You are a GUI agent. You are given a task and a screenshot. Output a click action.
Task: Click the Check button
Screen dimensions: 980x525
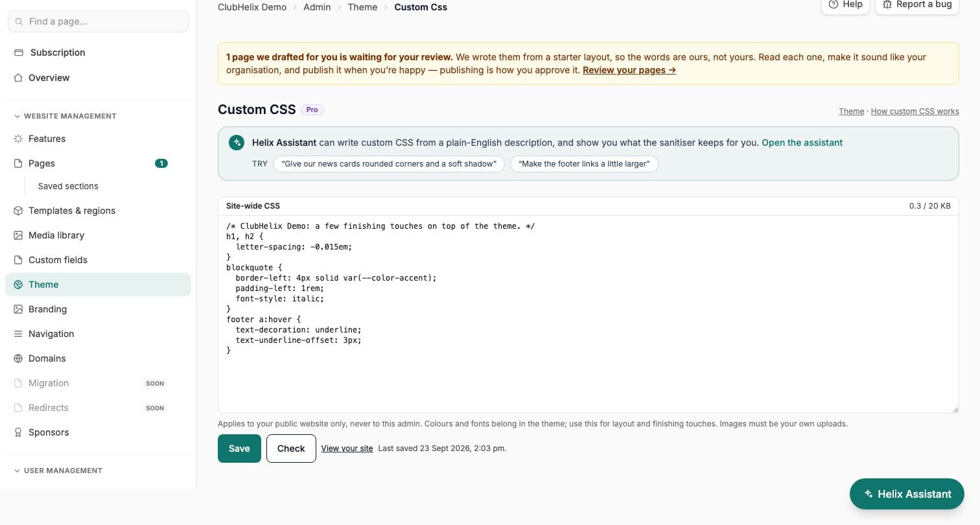click(x=291, y=449)
